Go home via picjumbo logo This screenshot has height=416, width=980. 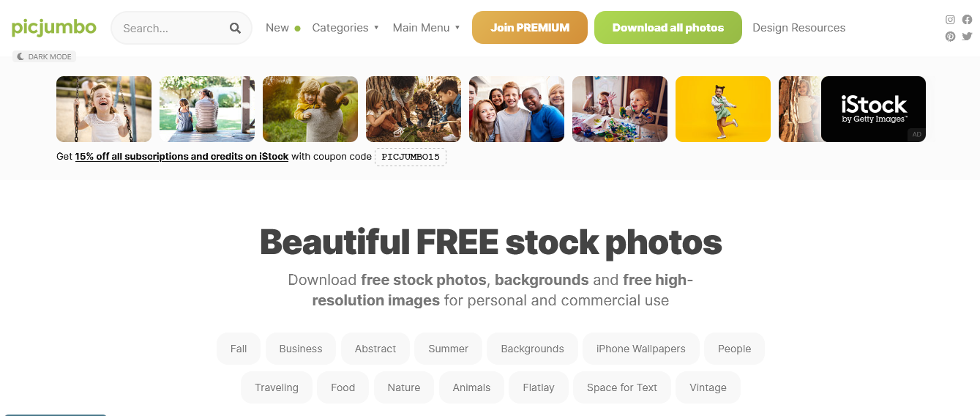pos(53,28)
